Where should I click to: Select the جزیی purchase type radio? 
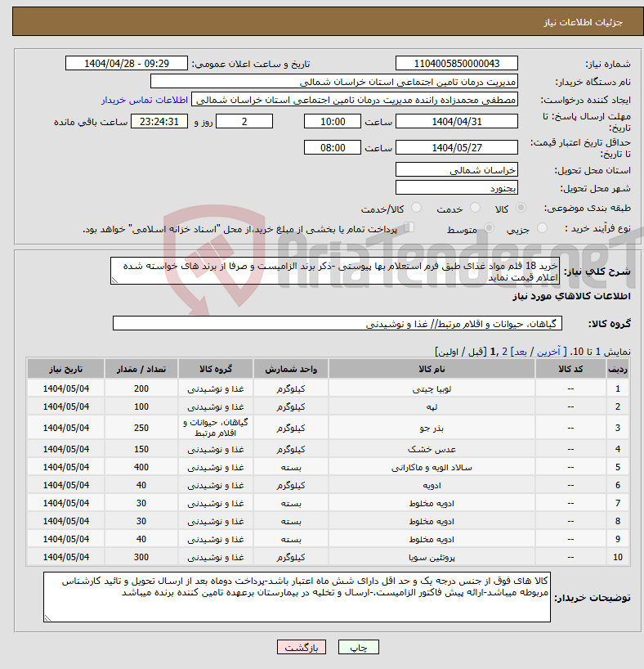[x=542, y=228]
